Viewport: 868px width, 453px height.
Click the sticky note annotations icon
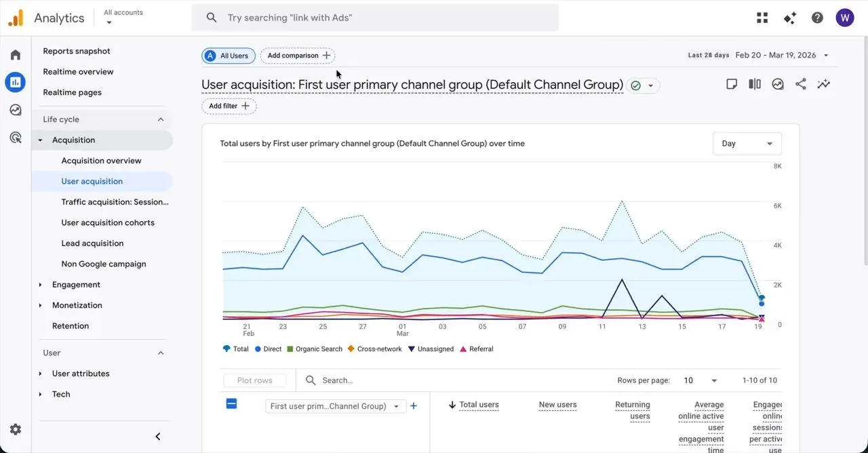pos(732,84)
